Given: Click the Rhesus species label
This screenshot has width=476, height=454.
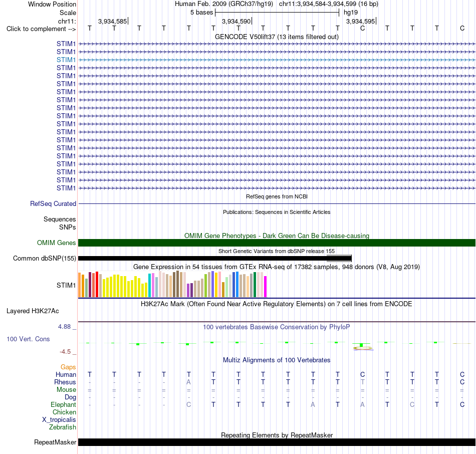Looking at the screenshot, I should [x=65, y=382].
